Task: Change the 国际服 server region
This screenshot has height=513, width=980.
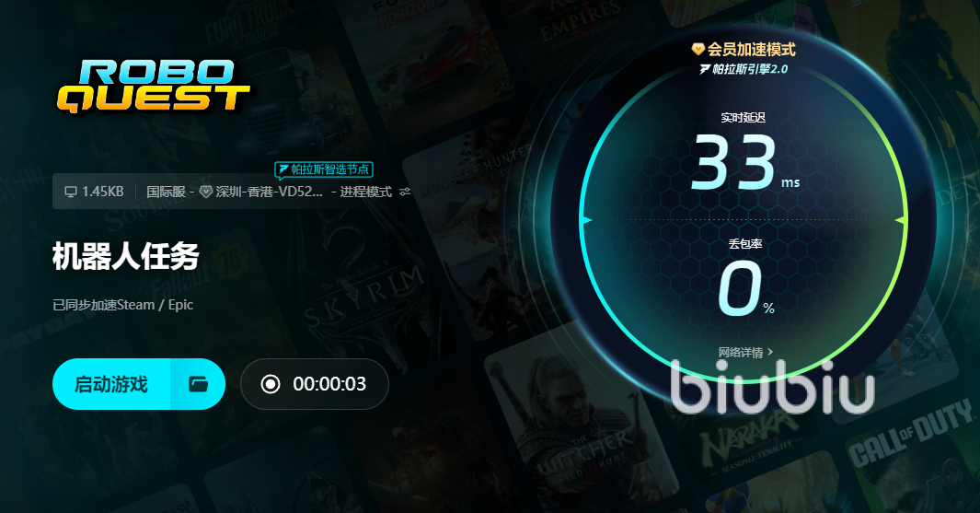Action: click(x=166, y=192)
